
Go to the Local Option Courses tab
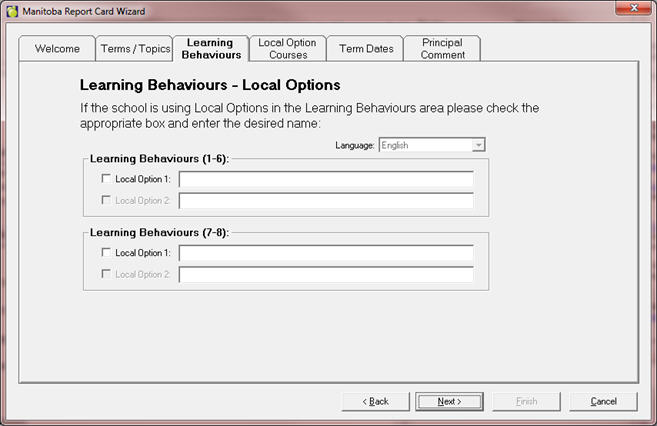coord(287,49)
